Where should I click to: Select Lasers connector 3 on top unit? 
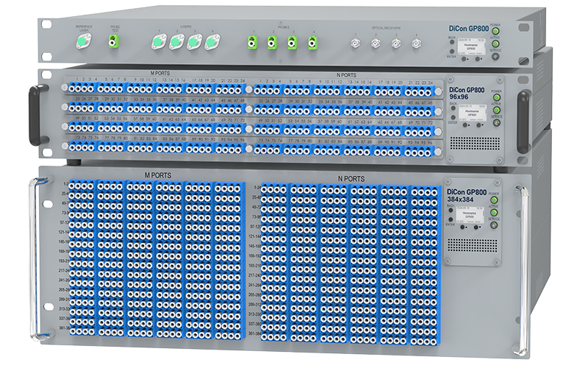pyautogui.click(x=195, y=42)
